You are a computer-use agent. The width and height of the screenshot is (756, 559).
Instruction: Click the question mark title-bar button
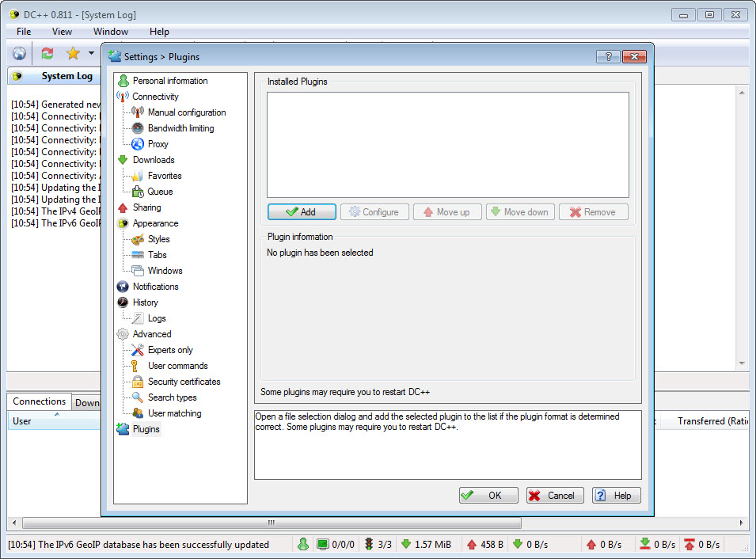(x=608, y=56)
